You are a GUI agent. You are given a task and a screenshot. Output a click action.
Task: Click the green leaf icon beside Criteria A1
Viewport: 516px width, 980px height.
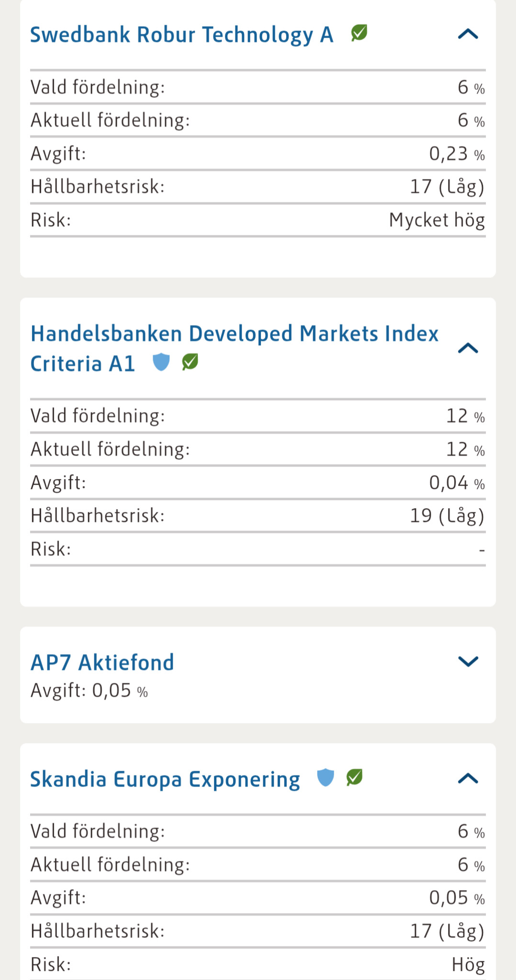pyautogui.click(x=190, y=362)
